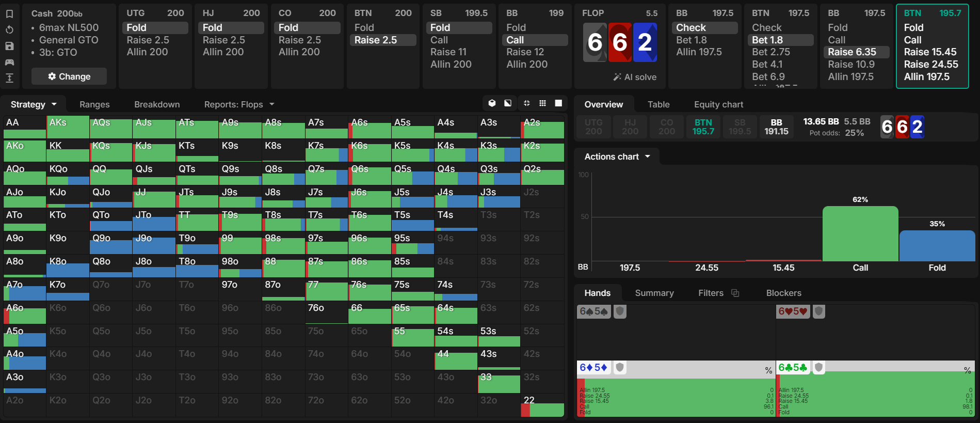Click the blue Fold bar in chart
This screenshot has height=423, width=980.
pyautogui.click(x=937, y=246)
